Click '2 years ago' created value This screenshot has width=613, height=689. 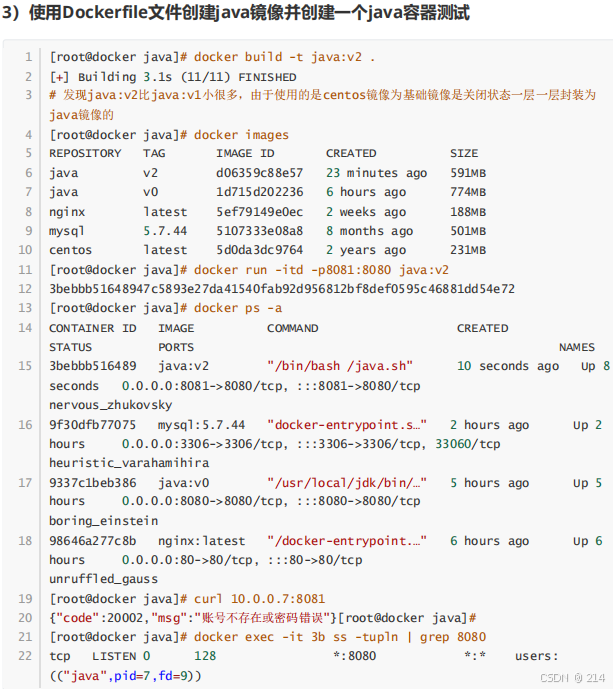tap(366, 250)
